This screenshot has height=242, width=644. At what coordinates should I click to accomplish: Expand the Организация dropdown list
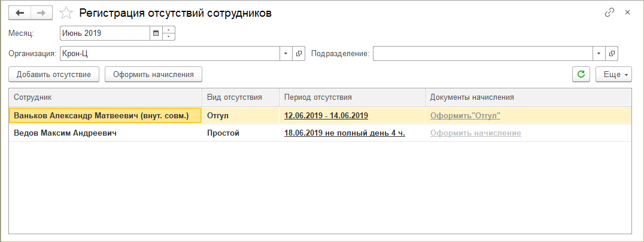click(x=286, y=54)
